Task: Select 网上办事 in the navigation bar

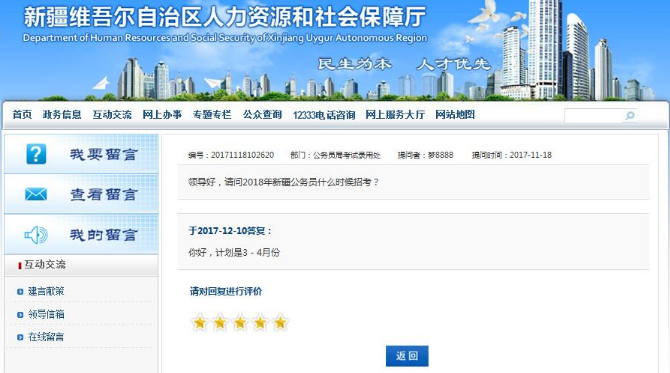Action: coord(162,115)
